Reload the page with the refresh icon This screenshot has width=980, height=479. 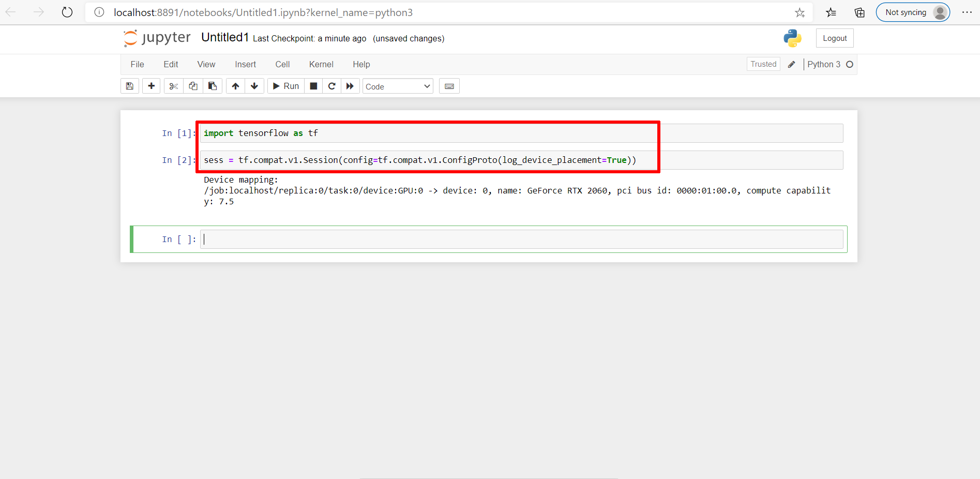67,12
